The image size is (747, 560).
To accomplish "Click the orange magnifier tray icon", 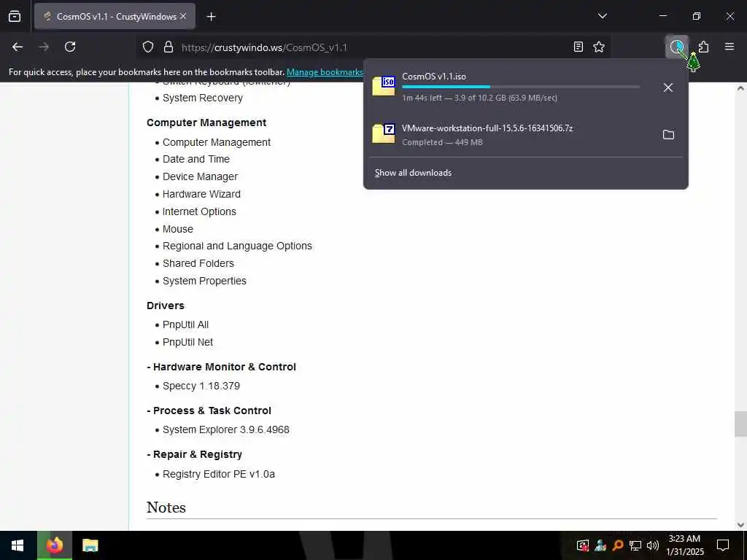I will (x=618, y=545).
